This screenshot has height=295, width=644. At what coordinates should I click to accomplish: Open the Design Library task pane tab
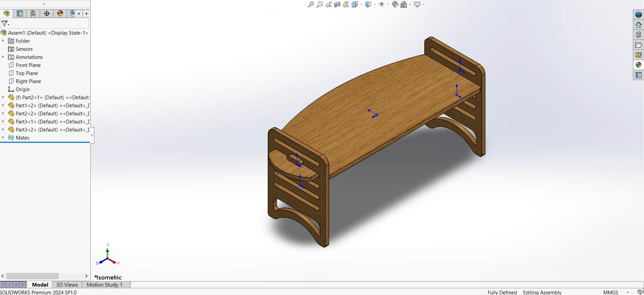(639, 35)
